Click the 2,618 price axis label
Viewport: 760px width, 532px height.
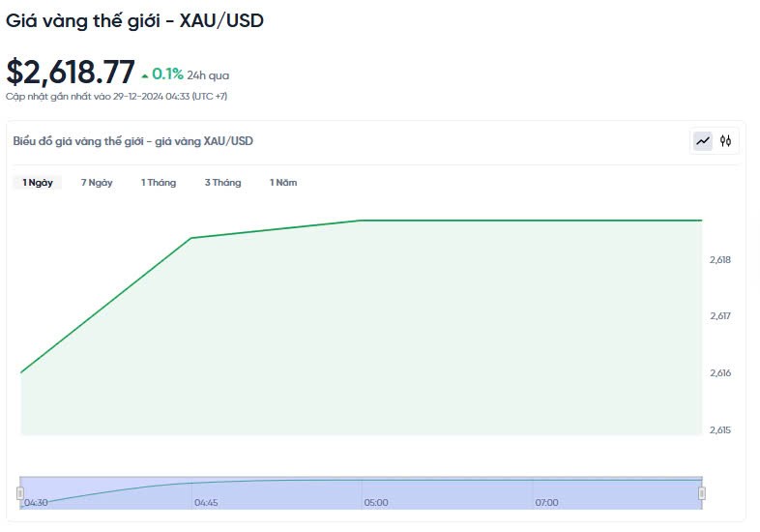click(x=720, y=259)
